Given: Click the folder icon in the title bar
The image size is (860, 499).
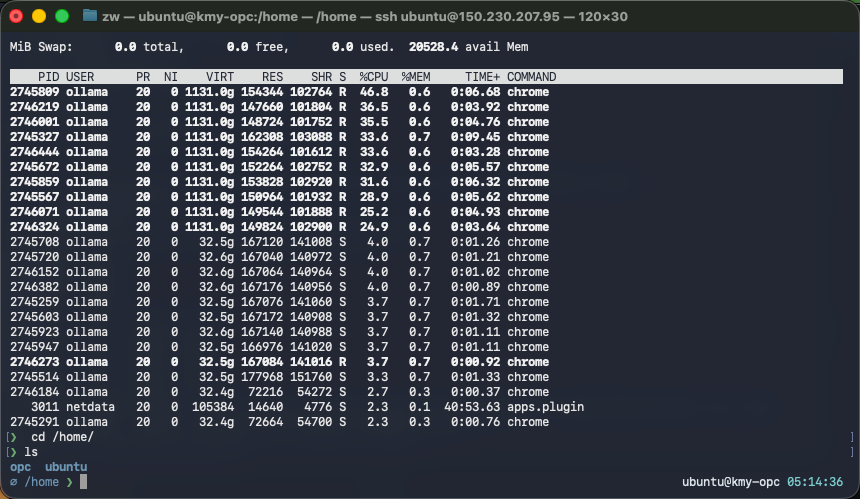Looking at the screenshot, I should 89,15.
